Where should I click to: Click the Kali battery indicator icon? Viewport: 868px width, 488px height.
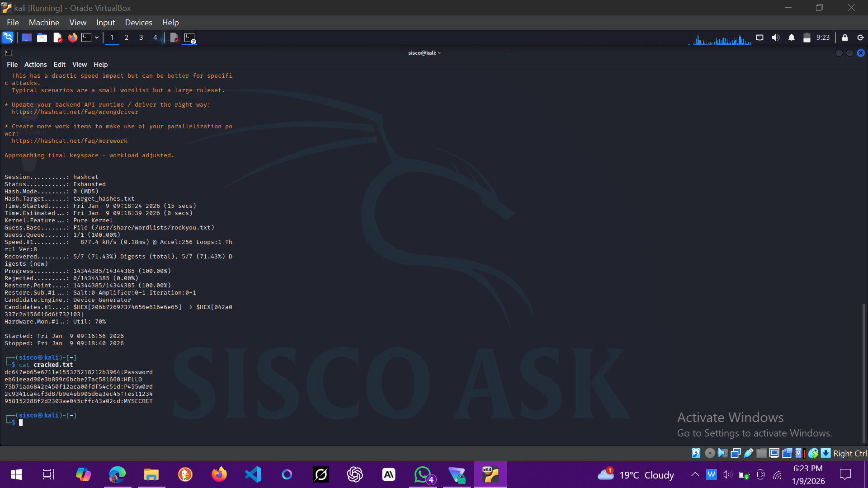tap(807, 38)
